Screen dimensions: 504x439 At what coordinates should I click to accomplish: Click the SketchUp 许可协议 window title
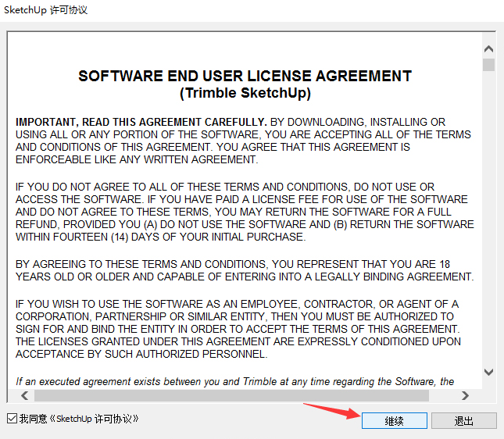[45, 10]
